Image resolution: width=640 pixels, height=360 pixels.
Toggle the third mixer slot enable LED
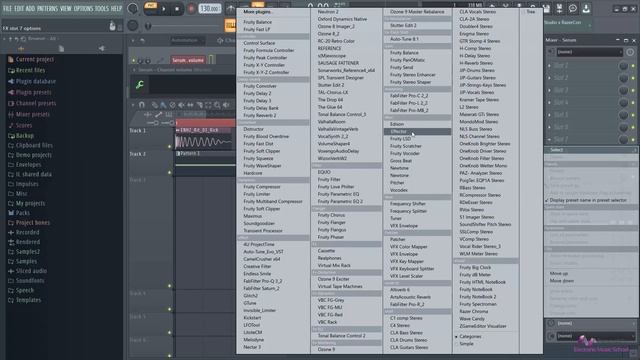tap(633, 90)
